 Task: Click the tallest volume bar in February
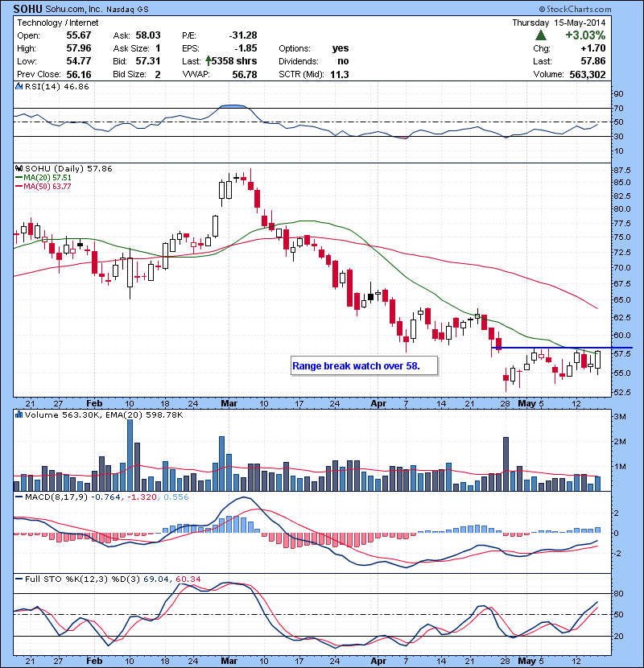[x=130, y=455]
